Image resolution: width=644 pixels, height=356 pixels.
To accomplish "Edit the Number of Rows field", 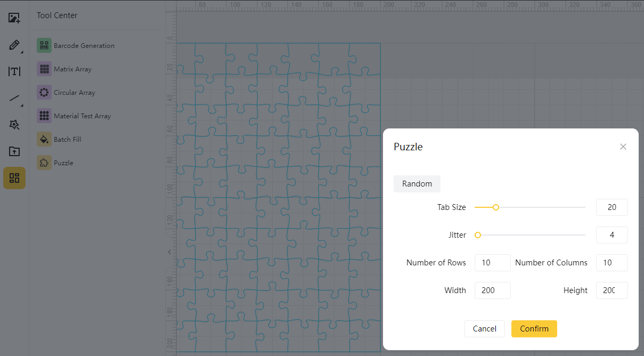I will 493,263.
